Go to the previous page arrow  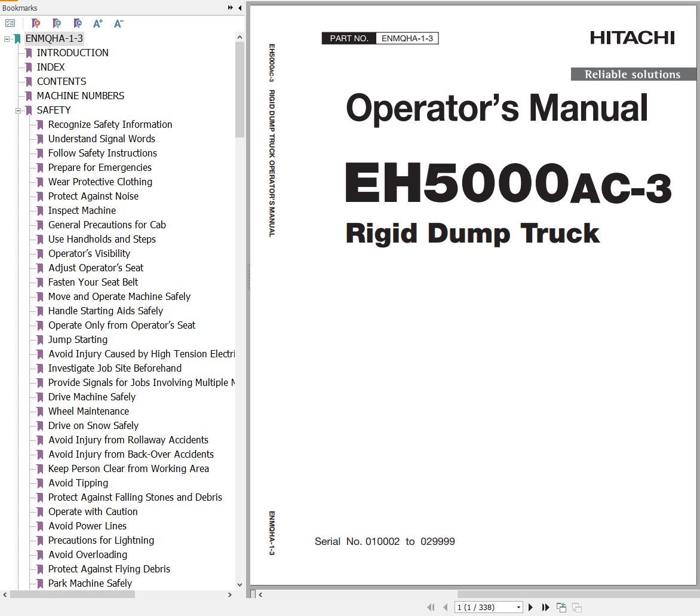(445, 607)
